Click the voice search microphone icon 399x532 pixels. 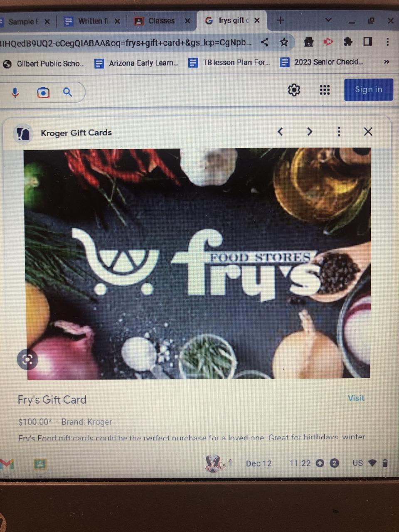click(15, 92)
